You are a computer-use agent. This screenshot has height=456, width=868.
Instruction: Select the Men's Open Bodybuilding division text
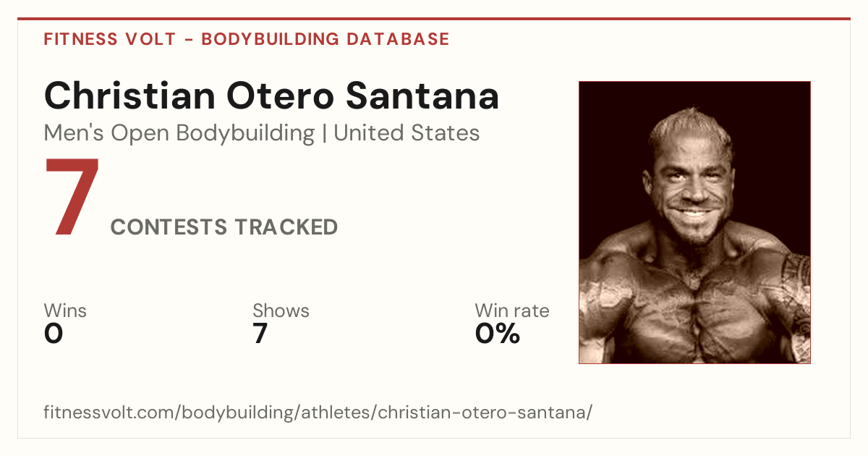pos(179,133)
